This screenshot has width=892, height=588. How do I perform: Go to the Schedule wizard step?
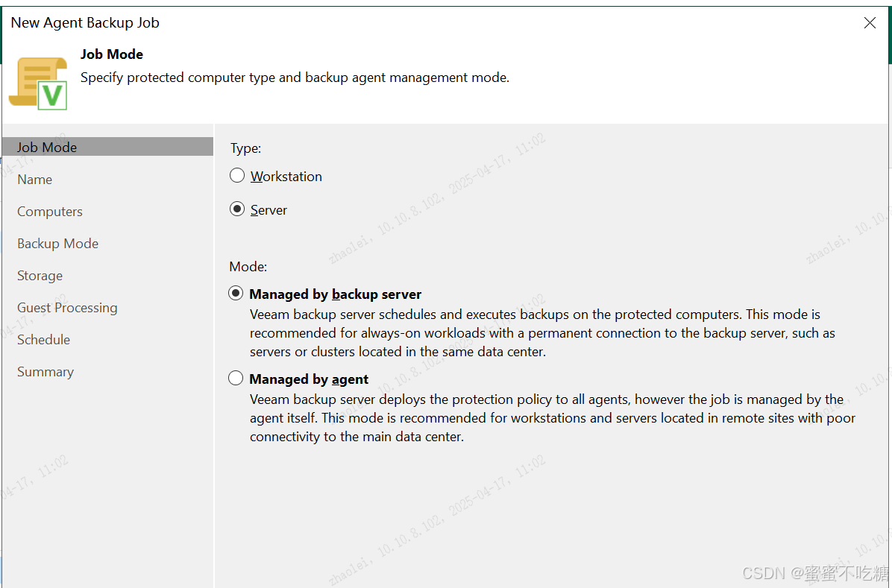44,340
